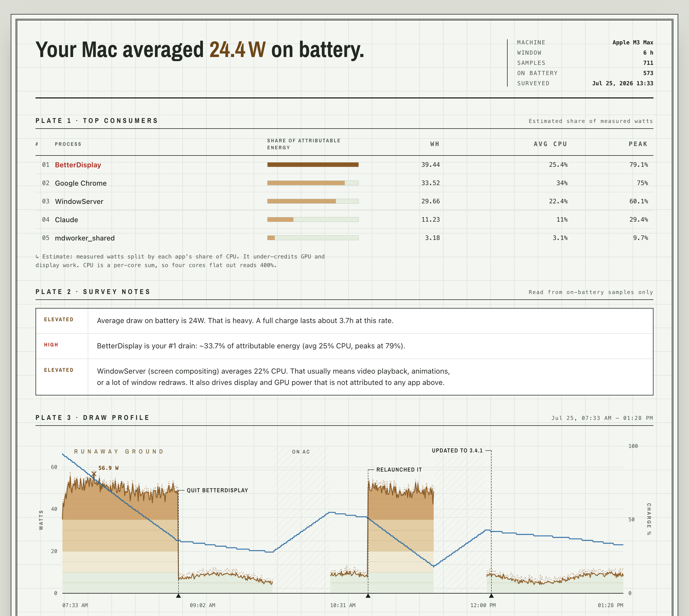Click the WH column header

point(435,144)
